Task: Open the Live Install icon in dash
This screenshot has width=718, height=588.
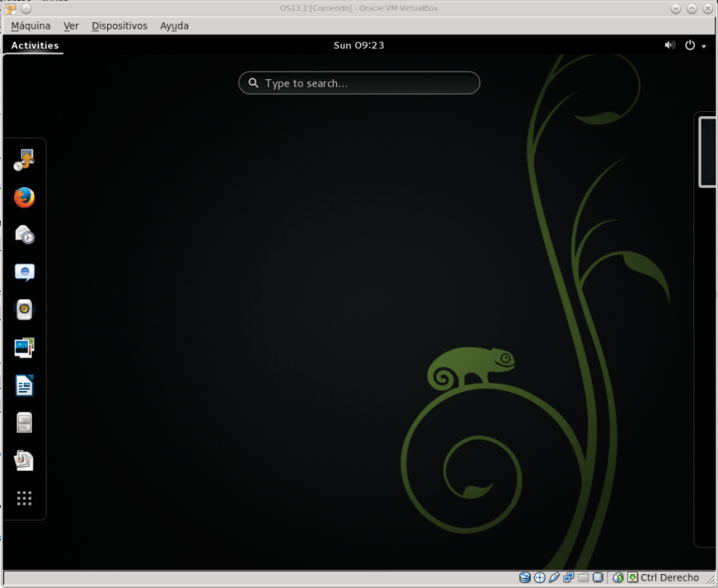Action: coord(25,160)
